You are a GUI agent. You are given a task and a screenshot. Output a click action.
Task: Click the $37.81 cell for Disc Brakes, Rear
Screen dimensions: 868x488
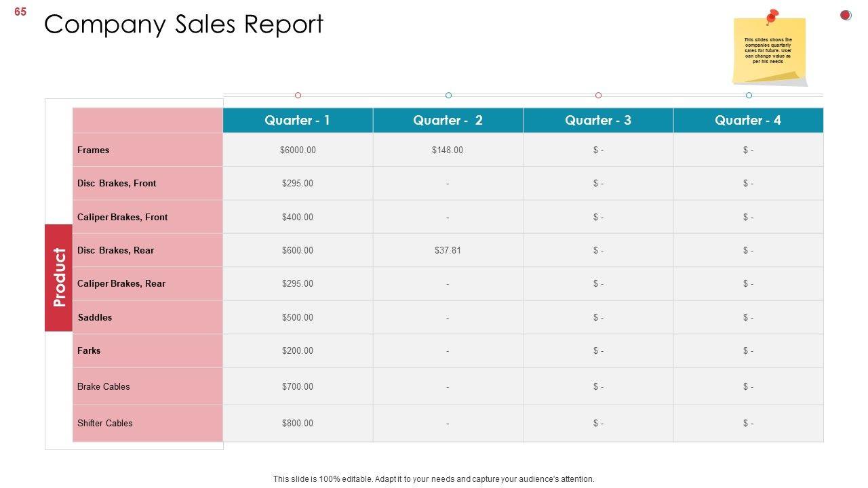[448, 250]
